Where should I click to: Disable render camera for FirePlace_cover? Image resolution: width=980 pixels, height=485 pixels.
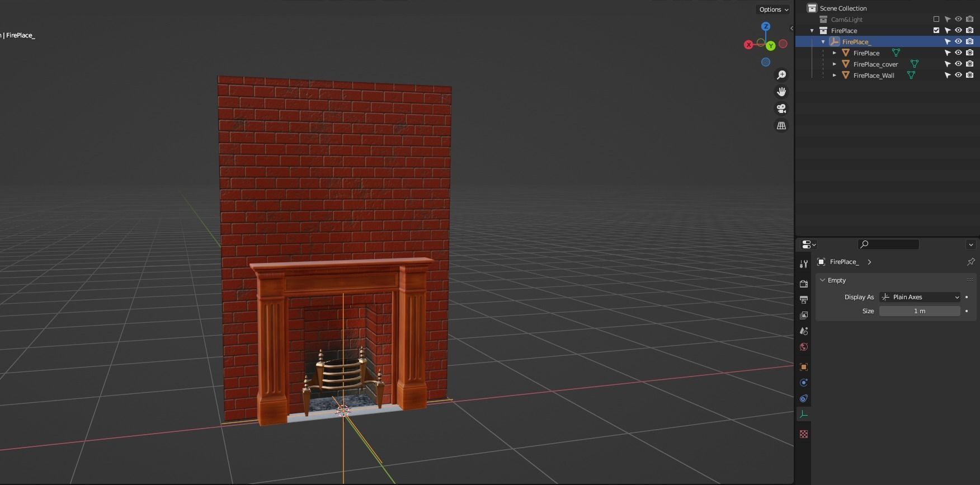970,64
